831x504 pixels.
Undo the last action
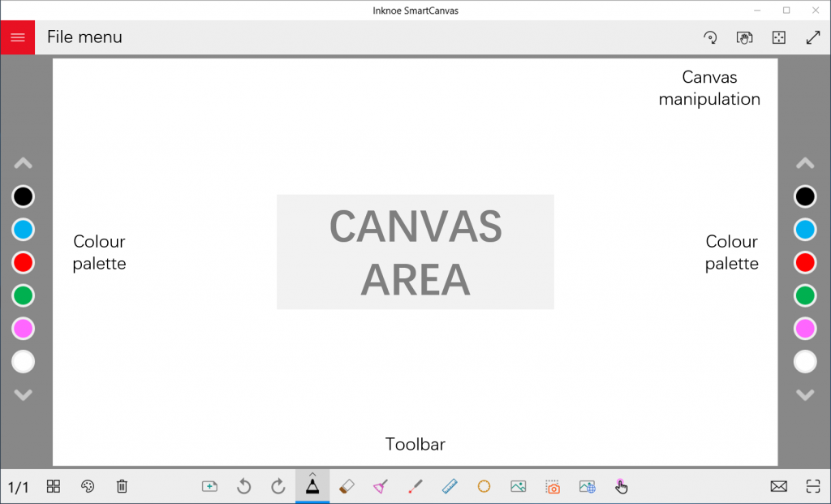[x=243, y=486]
